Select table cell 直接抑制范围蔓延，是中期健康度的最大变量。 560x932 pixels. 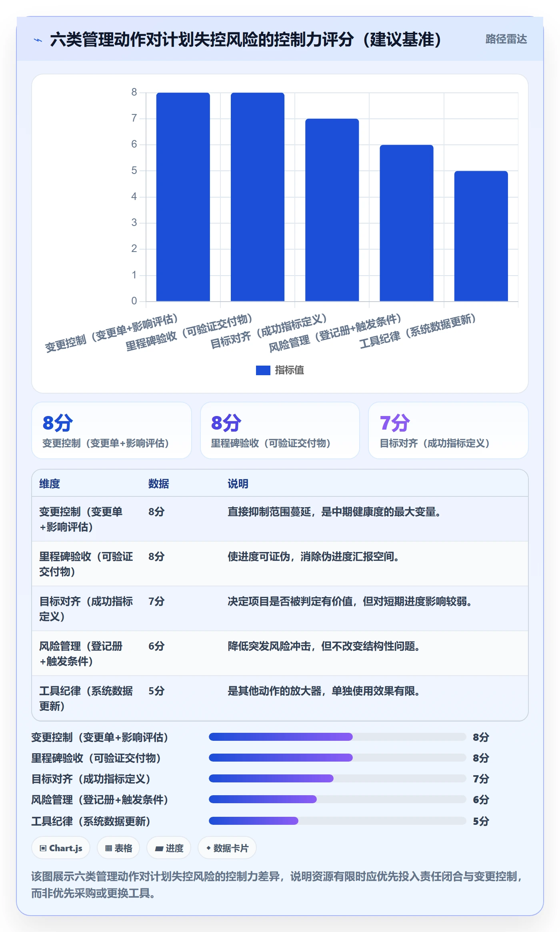click(334, 512)
